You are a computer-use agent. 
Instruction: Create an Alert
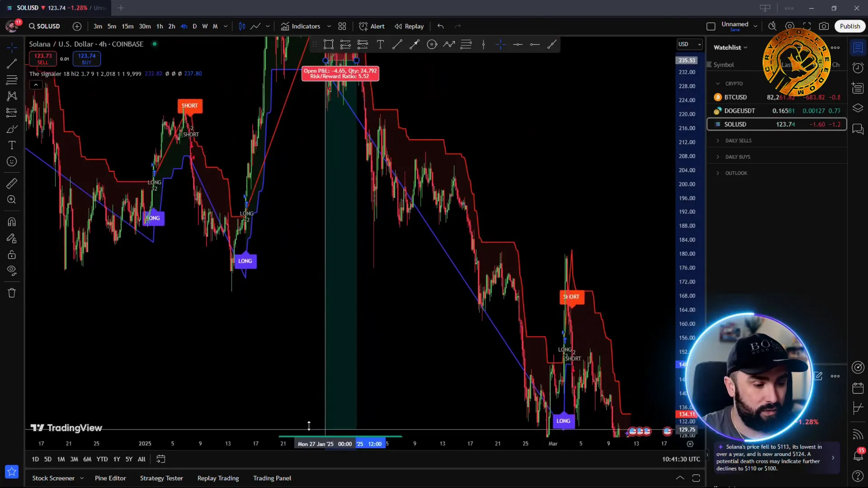pyautogui.click(x=372, y=26)
